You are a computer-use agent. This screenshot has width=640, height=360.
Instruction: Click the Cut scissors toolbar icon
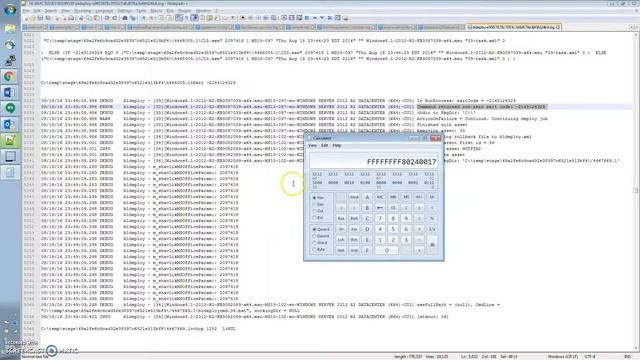pyautogui.click(x=81, y=18)
